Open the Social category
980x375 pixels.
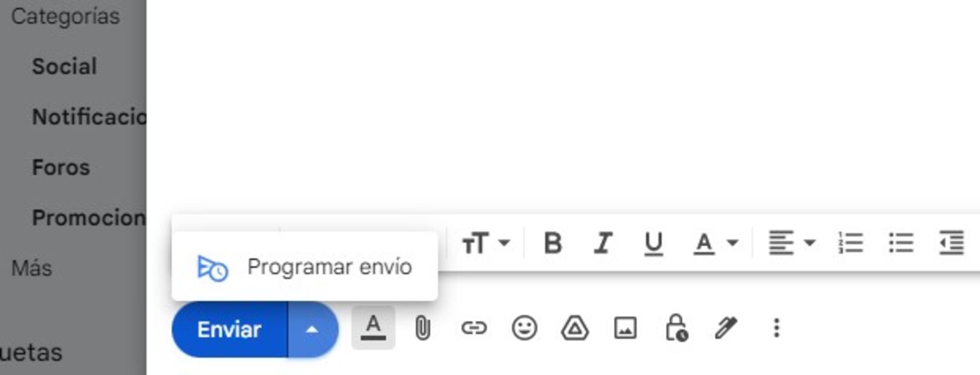(64, 67)
